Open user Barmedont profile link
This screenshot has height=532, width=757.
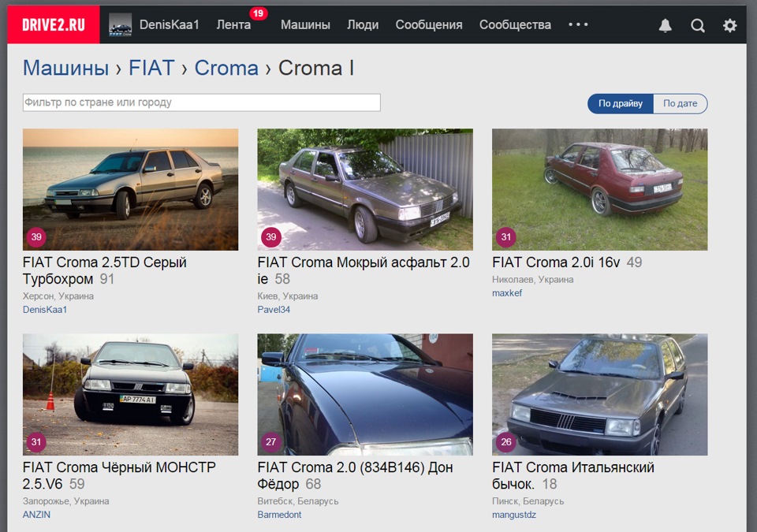click(x=279, y=515)
